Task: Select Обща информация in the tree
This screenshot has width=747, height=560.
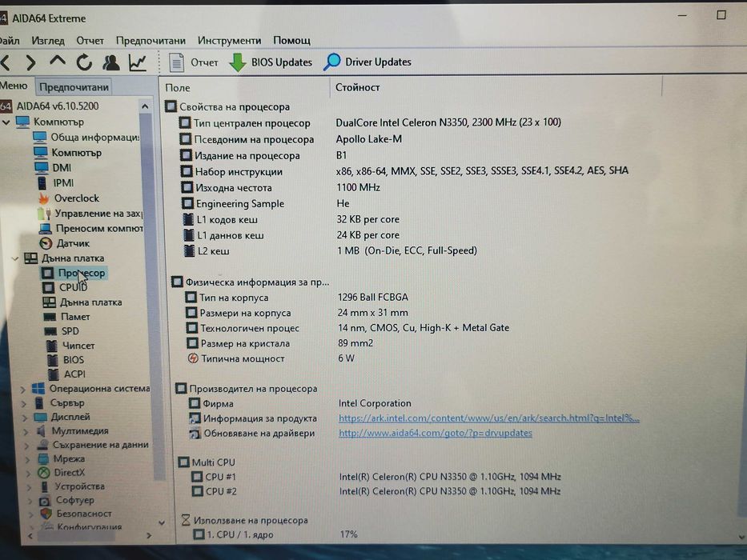Action: (94, 137)
